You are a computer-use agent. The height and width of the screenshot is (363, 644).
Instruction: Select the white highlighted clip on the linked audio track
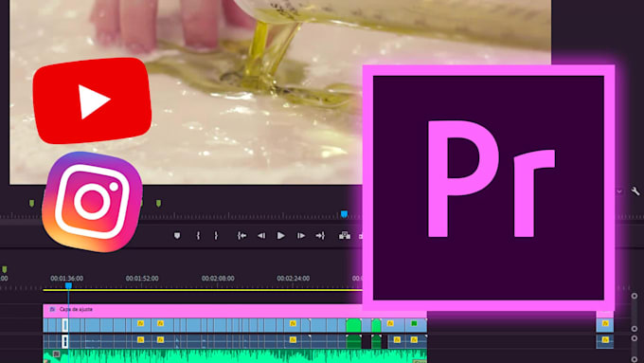(x=65, y=341)
